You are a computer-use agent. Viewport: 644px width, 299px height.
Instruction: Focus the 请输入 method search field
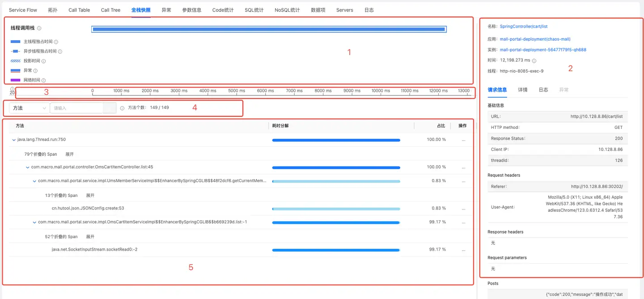76,108
